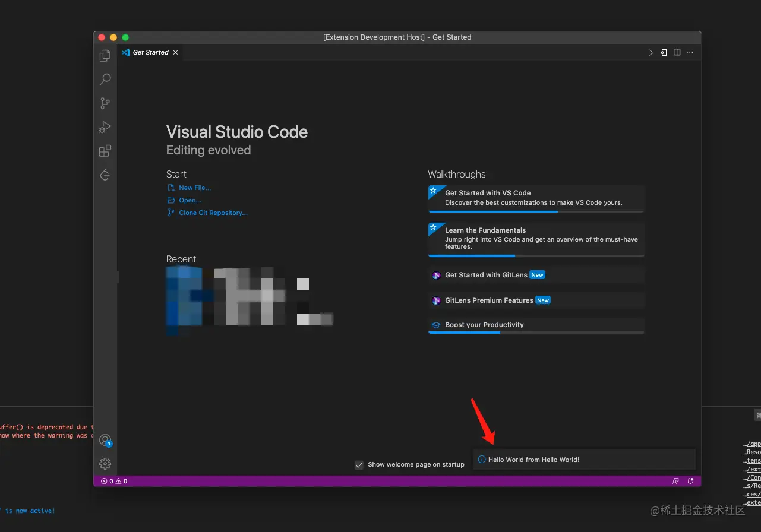Viewport: 761px width, 532px height.
Task: Open the Run and Debug view
Action: 105,127
